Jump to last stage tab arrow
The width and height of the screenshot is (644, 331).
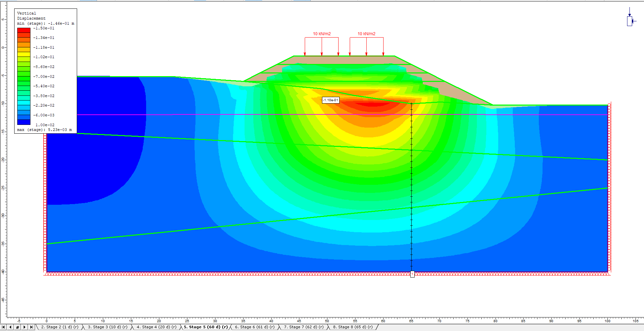31,327
